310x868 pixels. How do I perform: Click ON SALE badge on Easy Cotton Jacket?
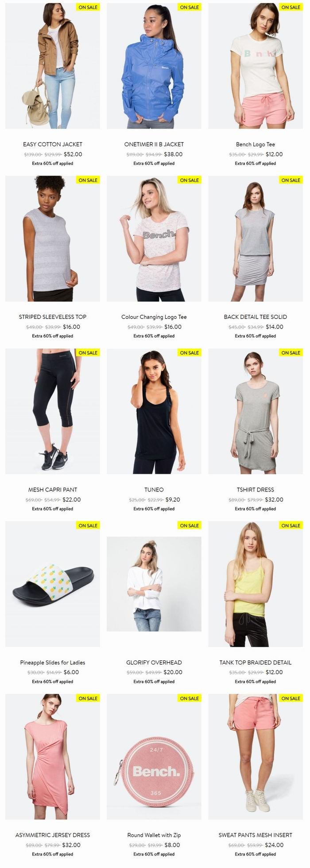click(x=88, y=7)
